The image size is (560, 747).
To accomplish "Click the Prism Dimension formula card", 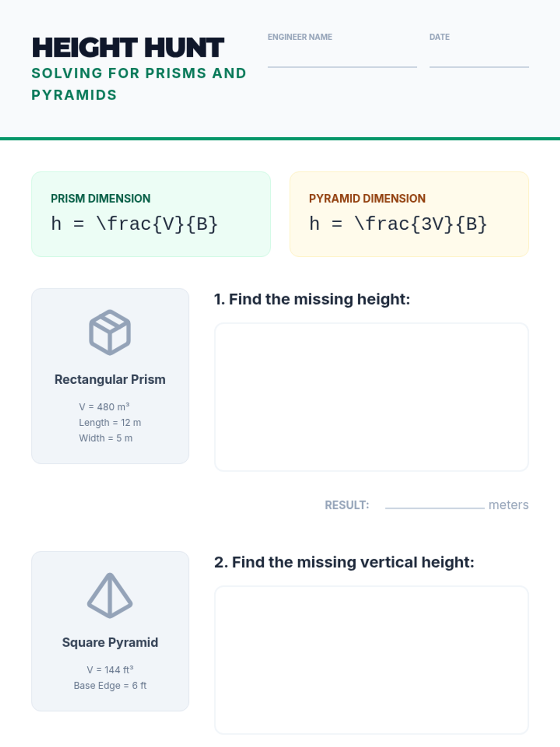I will pyautogui.click(x=151, y=214).
